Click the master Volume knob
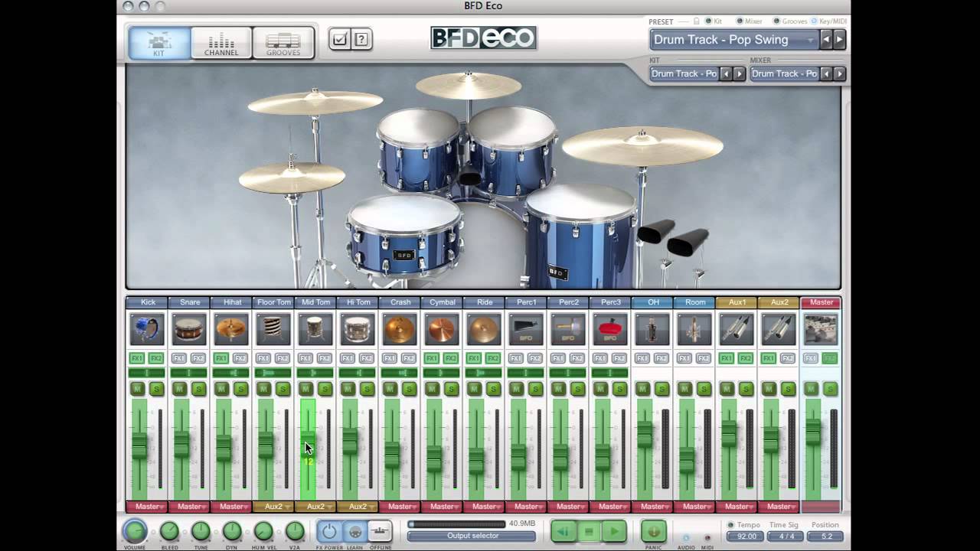This screenshot has width=980, height=551. (x=135, y=531)
